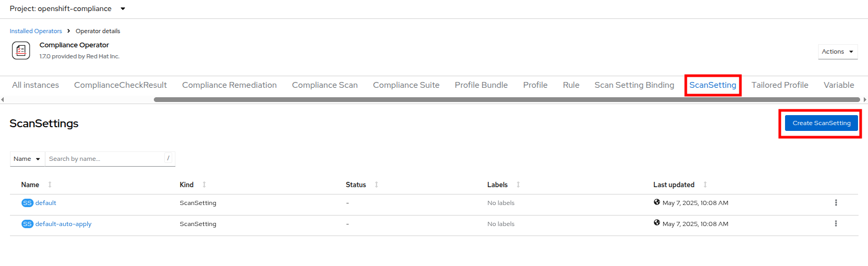Switch to the Profile Bundle tab
This screenshot has width=868, height=266.
[481, 85]
